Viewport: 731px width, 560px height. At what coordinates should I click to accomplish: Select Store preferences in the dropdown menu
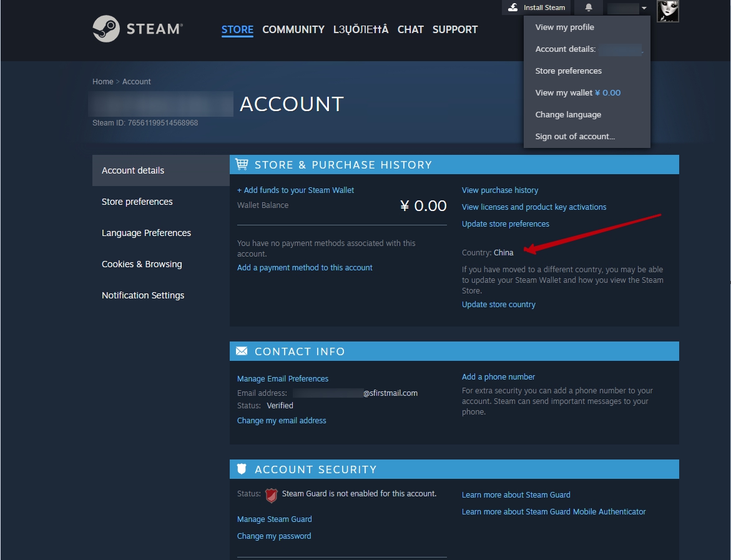pos(587,71)
